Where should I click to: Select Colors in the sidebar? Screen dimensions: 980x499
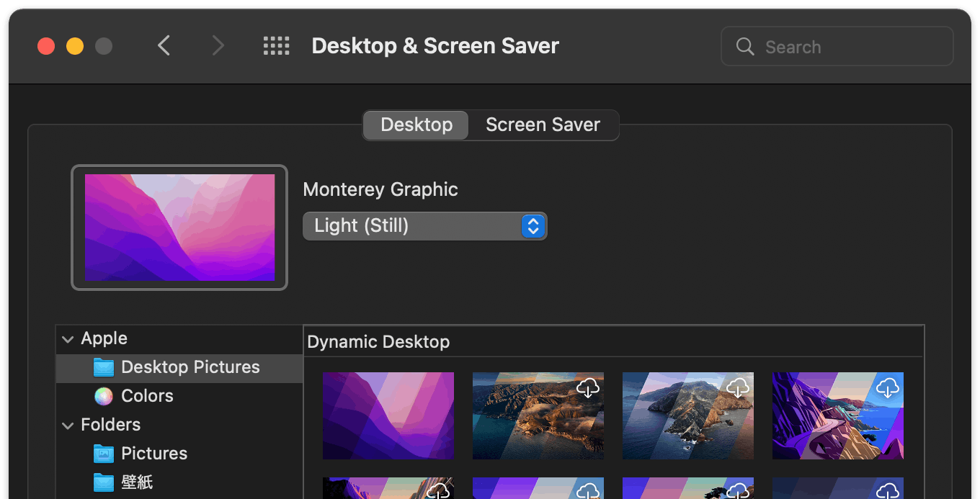tap(147, 396)
